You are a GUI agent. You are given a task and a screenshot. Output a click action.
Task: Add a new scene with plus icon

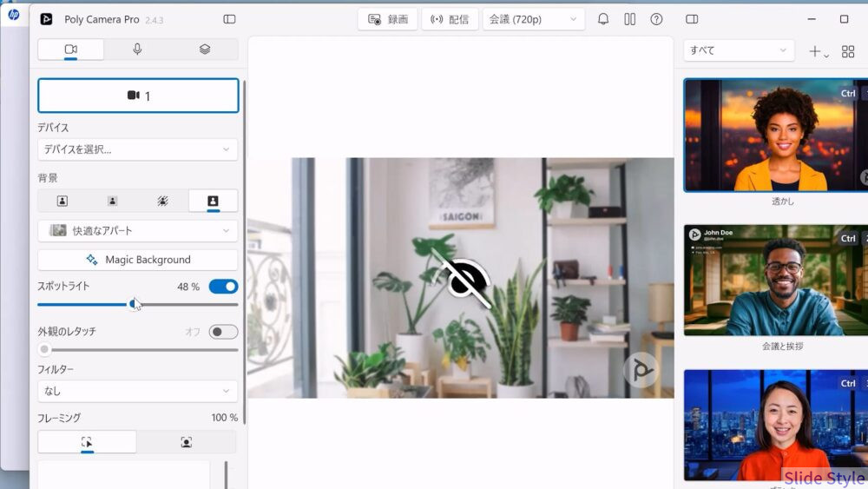coord(819,51)
